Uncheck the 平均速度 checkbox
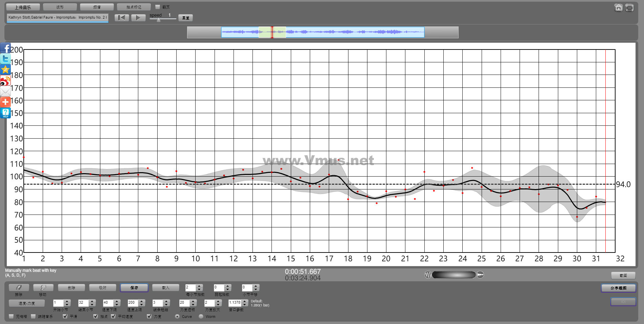The image size is (644, 324). tap(114, 316)
